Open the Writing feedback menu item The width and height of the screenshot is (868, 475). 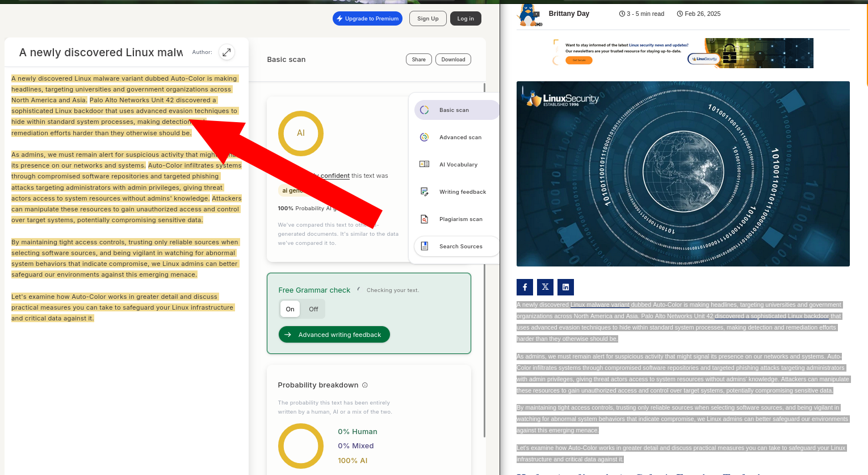[457, 192]
